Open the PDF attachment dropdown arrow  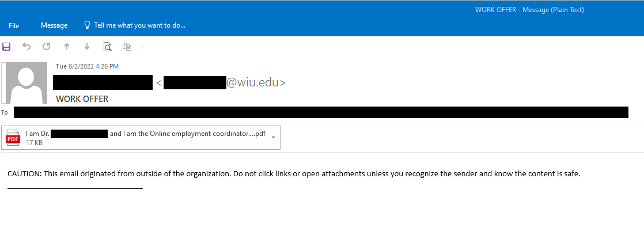(x=274, y=137)
